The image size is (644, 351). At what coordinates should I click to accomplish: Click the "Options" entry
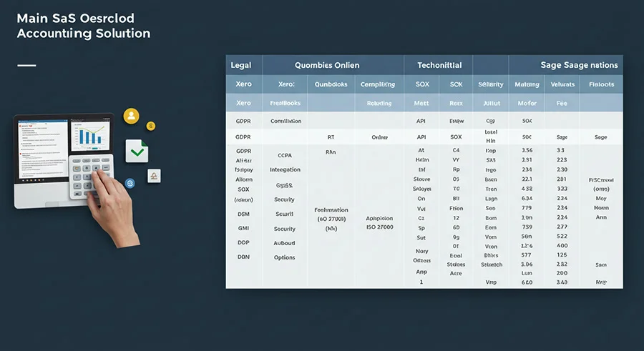(x=284, y=257)
